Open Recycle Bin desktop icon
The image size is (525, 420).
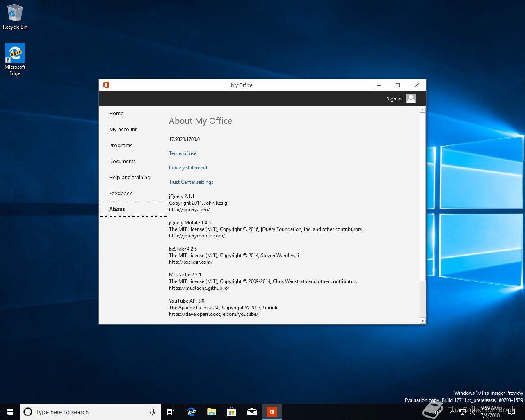[x=15, y=17]
